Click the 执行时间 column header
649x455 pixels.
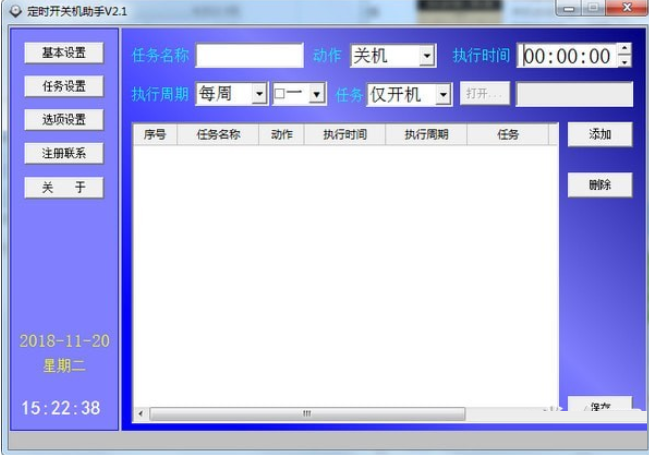pyautogui.click(x=345, y=134)
